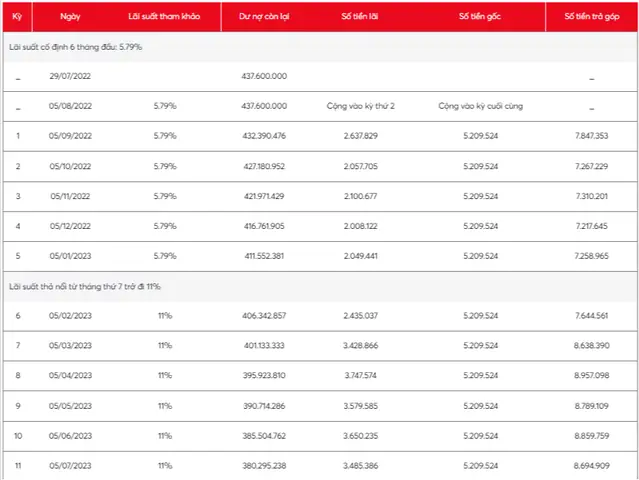
Task: Click balance 390.714.286
Action: (264, 406)
